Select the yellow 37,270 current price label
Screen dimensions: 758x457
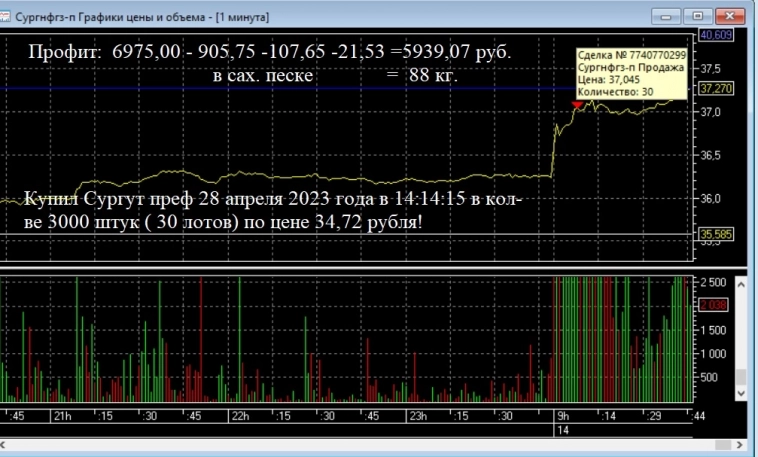pyautogui.click(x=712, y=88)
